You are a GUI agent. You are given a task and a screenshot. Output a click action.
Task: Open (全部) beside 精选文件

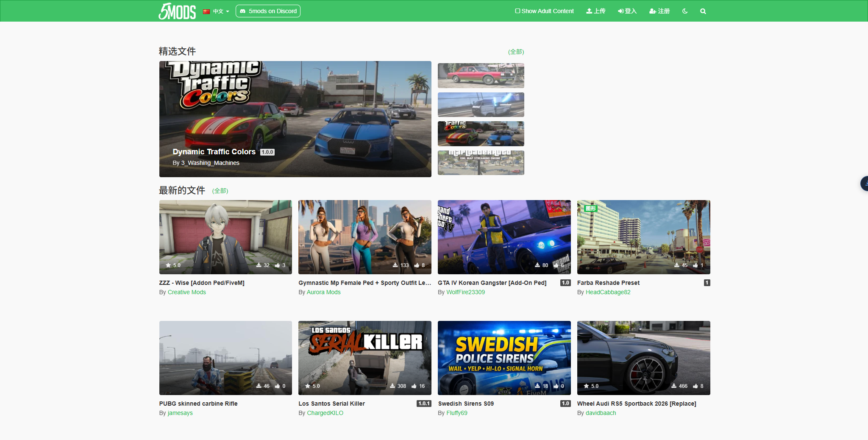(x=516, y=51)
